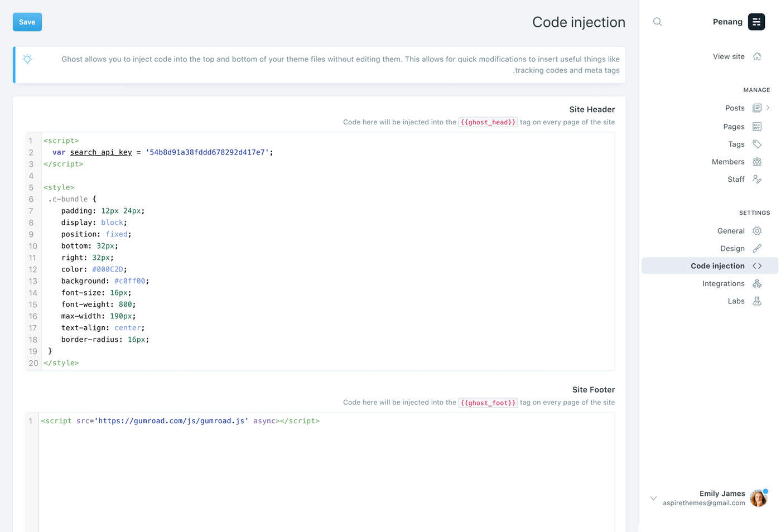
Task: Open Emily James profile avatar
Action: [758, 498]
